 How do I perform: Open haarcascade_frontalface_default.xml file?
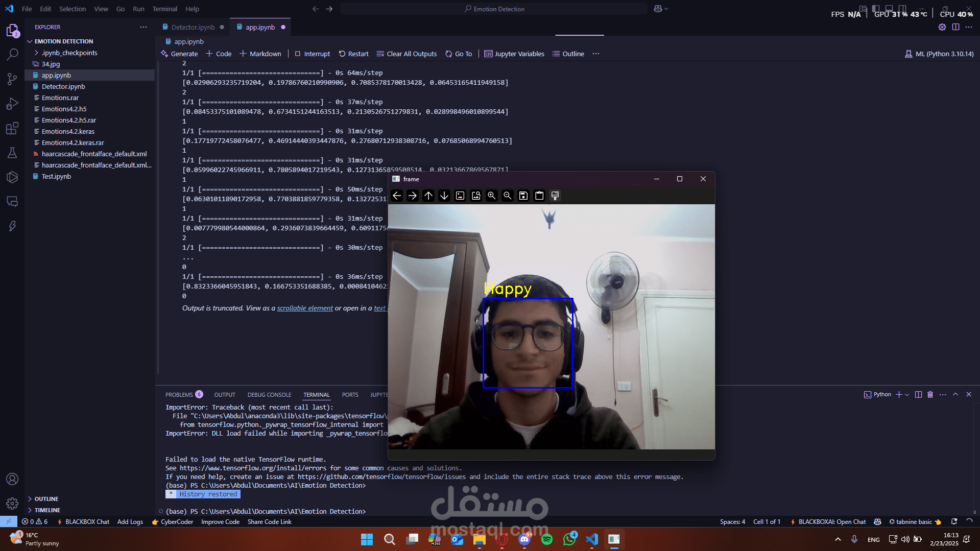point(94,154)
